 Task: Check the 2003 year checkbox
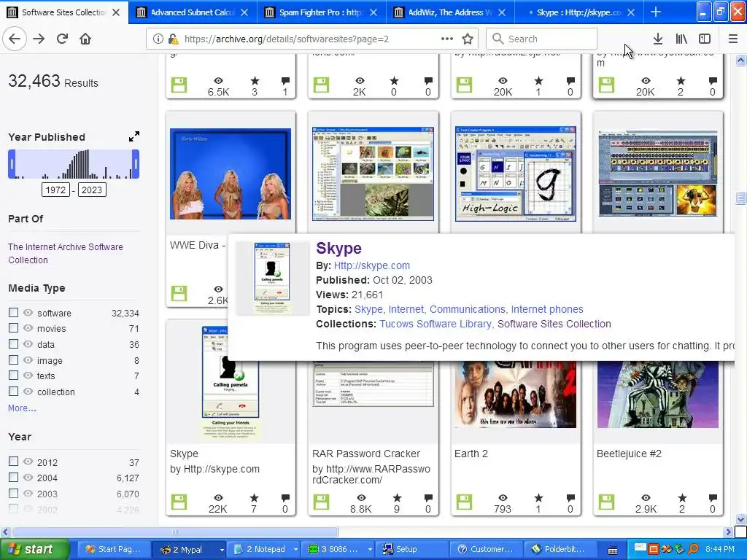point(13,494)
